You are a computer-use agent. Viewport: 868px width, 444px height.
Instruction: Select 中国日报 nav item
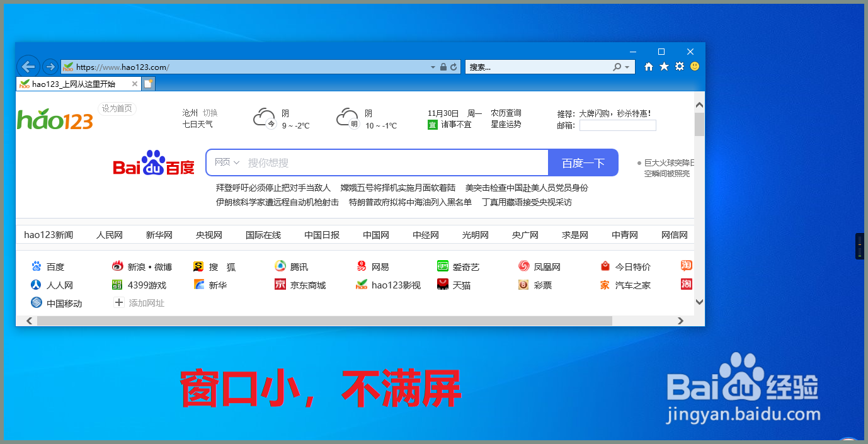point(322,235)
